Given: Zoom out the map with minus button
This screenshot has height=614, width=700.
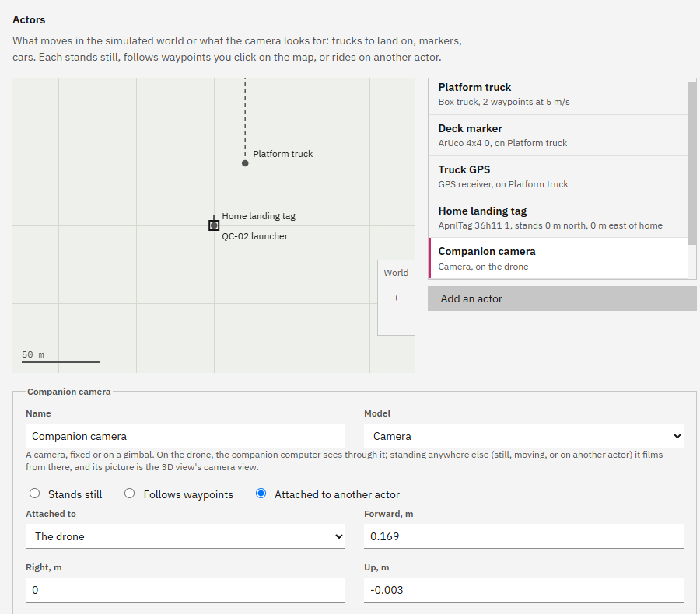Looking at the screenshot, I should (x=396, y=323).
